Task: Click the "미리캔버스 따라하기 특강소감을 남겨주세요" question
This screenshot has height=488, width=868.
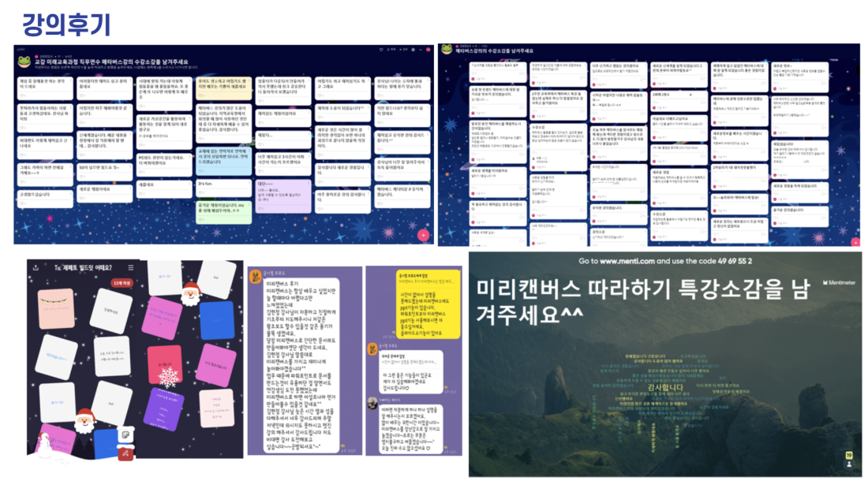Action: coord(643,300)
